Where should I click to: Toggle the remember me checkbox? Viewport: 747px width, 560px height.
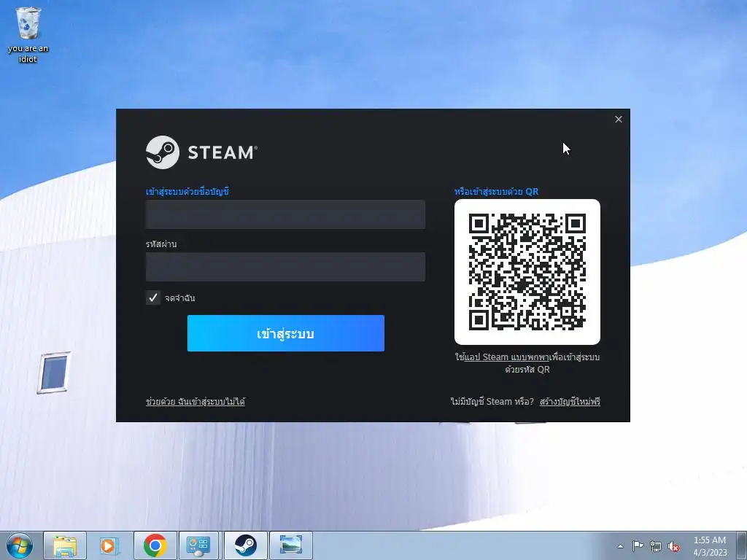pyautogui.click(x=153, y=297)
